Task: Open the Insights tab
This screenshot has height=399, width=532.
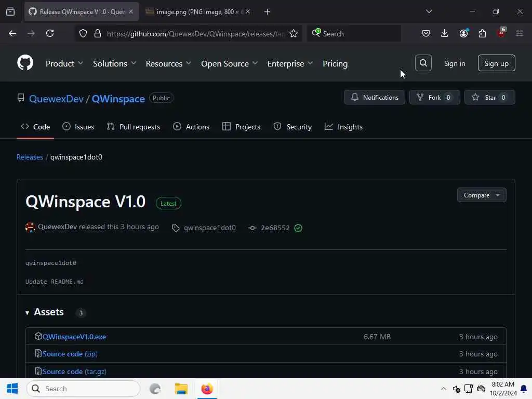Action: tap(344, 127)
